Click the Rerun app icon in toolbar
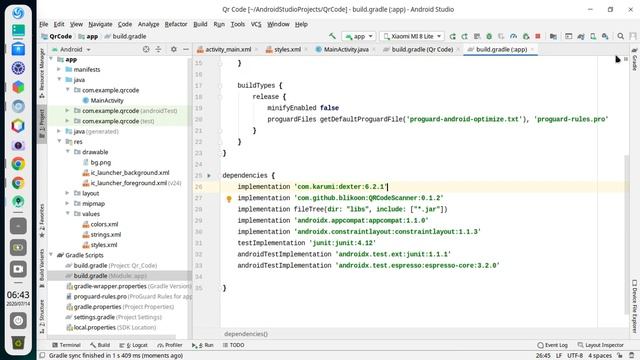Image resolution: width=640 pixels, height=360 pixels. (452, 36)
